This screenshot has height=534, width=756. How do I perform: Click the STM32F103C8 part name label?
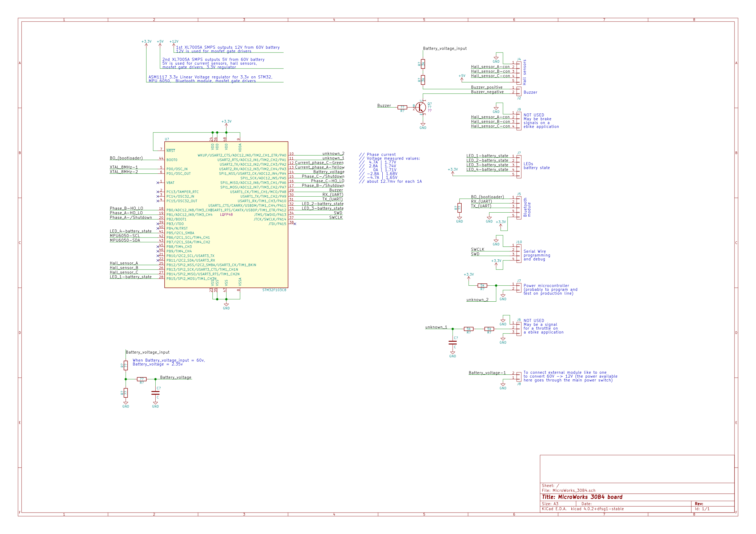click(x=274, y=290)
